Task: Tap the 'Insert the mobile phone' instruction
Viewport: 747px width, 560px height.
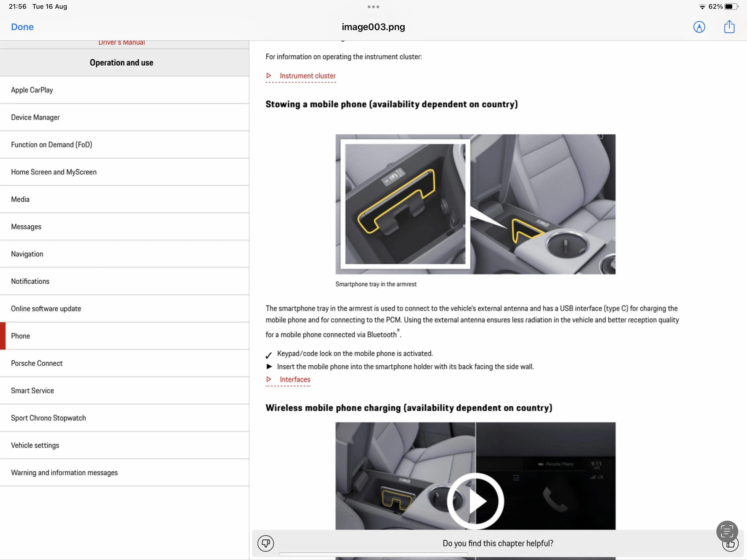Action: pyautogui.click(x=405, y=367)
